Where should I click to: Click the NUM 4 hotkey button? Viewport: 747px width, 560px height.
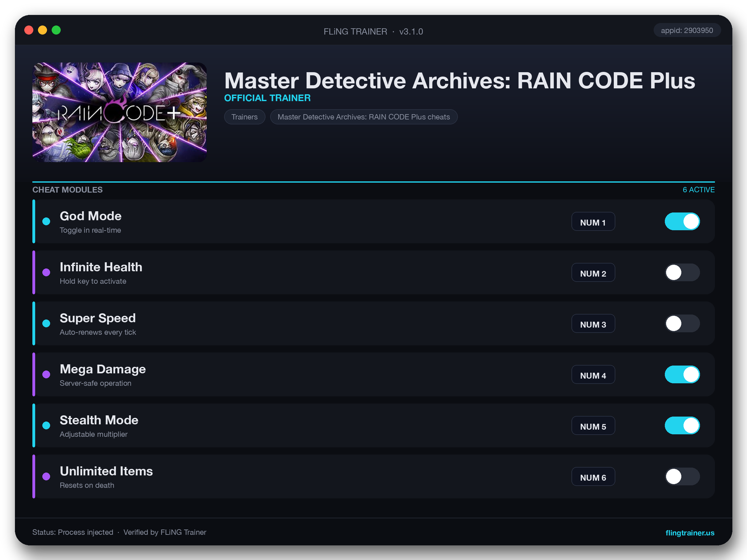(x=593, y=374)
